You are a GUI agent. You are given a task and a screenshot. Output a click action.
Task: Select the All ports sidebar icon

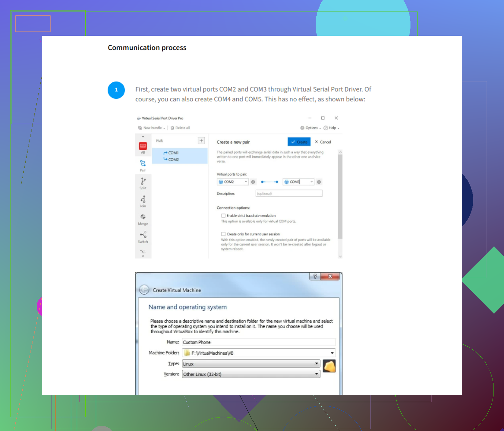tap(143, 147)
